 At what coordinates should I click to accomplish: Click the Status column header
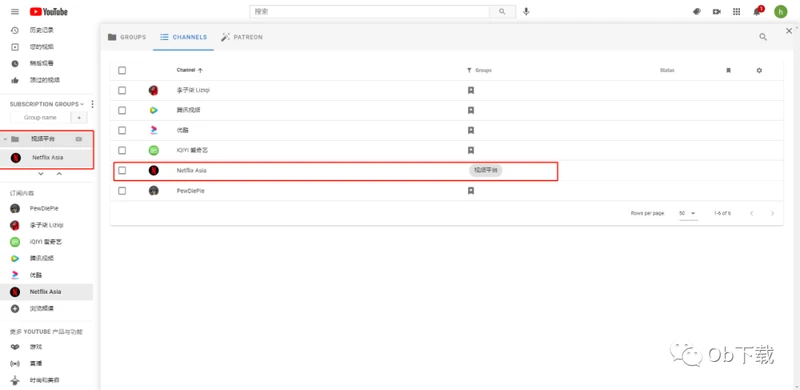click(667, 70)
